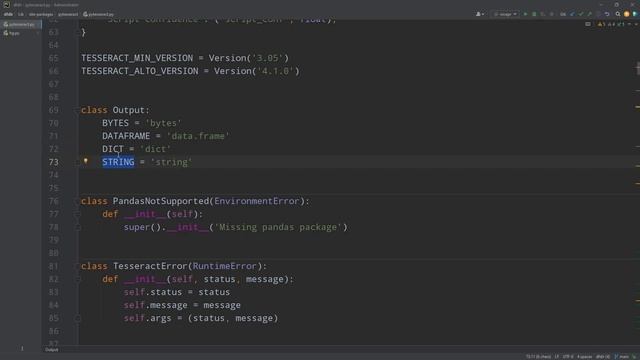Click the orange round icon in the toolbar
This screenshot has height=360, width=640.
tap(627, 14)
